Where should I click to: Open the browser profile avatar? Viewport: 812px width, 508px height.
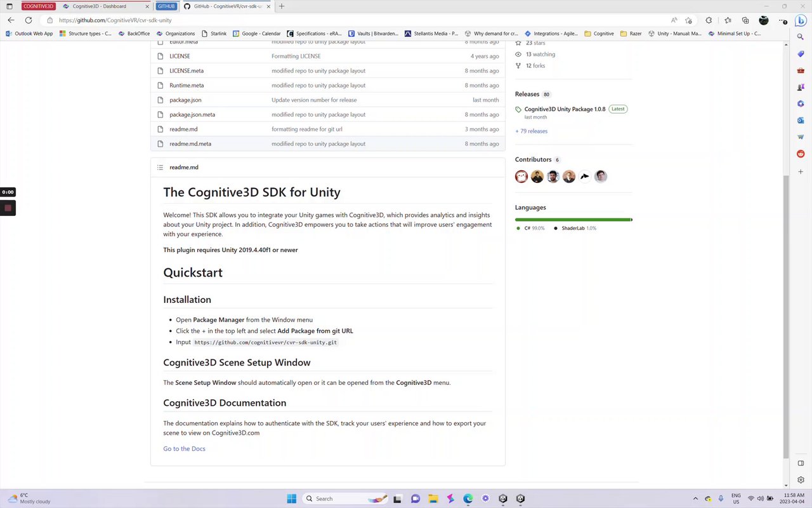764,20
